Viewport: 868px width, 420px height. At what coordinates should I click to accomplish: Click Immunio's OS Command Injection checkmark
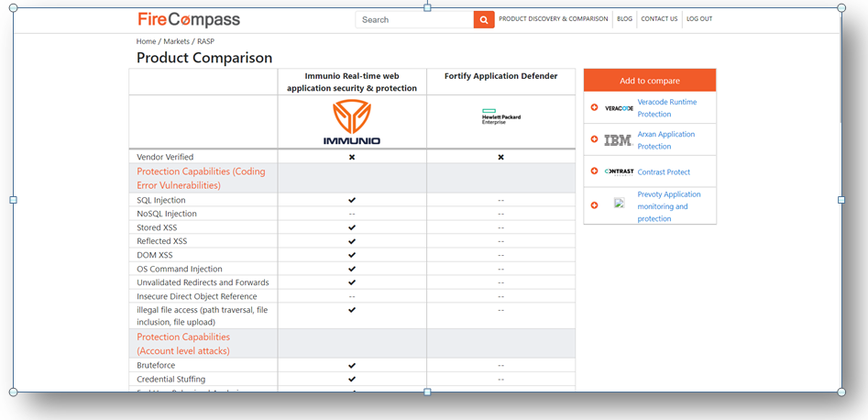coord(352,269)
